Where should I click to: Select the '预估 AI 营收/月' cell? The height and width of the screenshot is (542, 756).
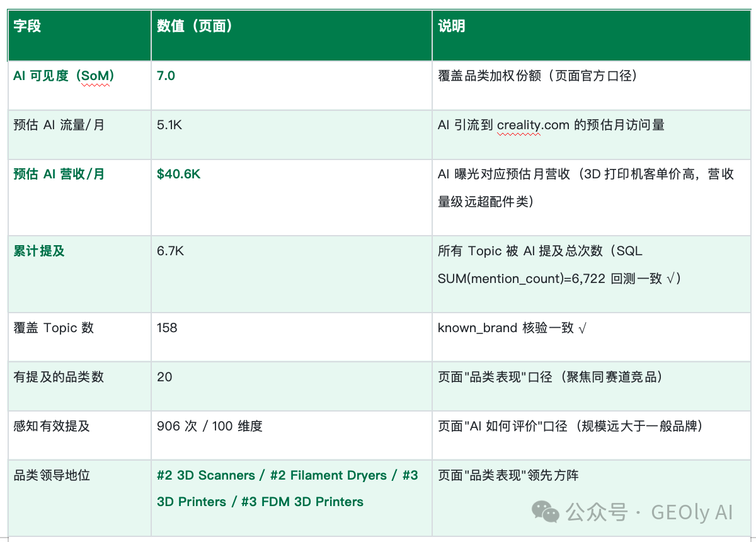pos(79,197)
